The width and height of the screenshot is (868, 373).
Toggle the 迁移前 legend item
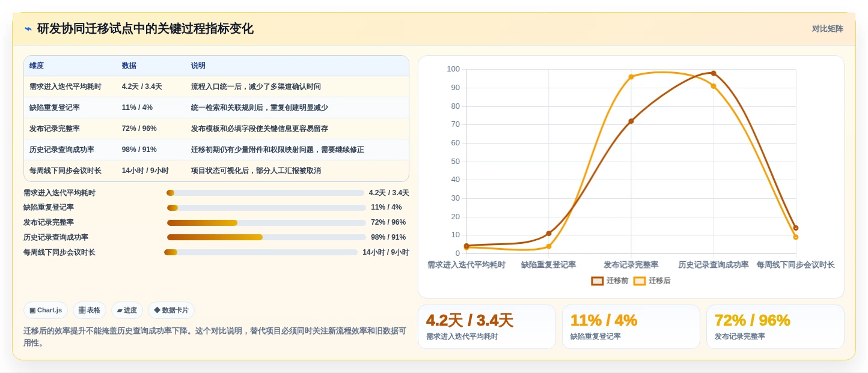(610, 281)
